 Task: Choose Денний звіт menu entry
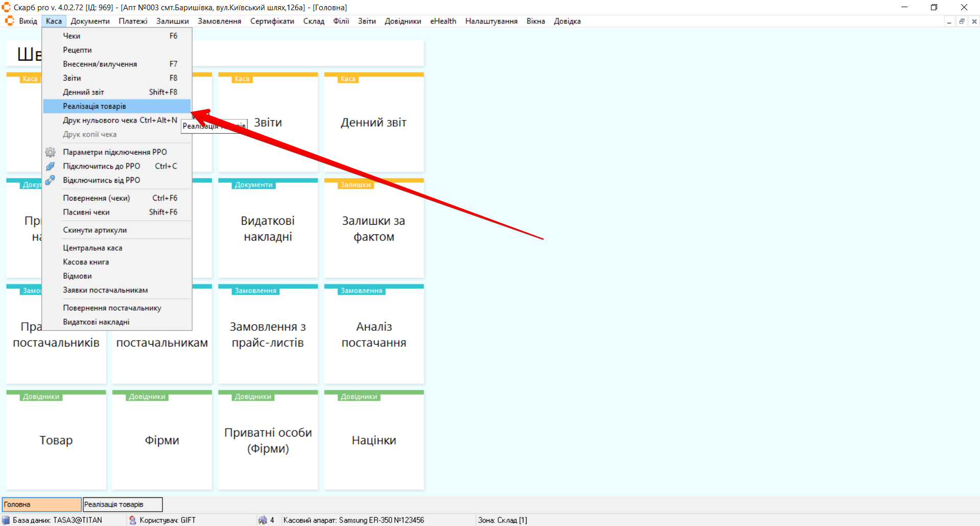pyautogui.click(x=83, y=92)
